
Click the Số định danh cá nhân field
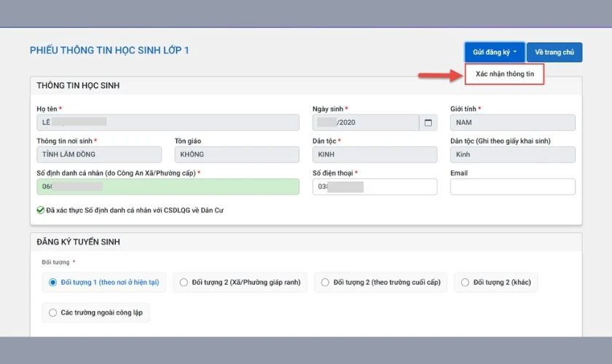[168, 186]
